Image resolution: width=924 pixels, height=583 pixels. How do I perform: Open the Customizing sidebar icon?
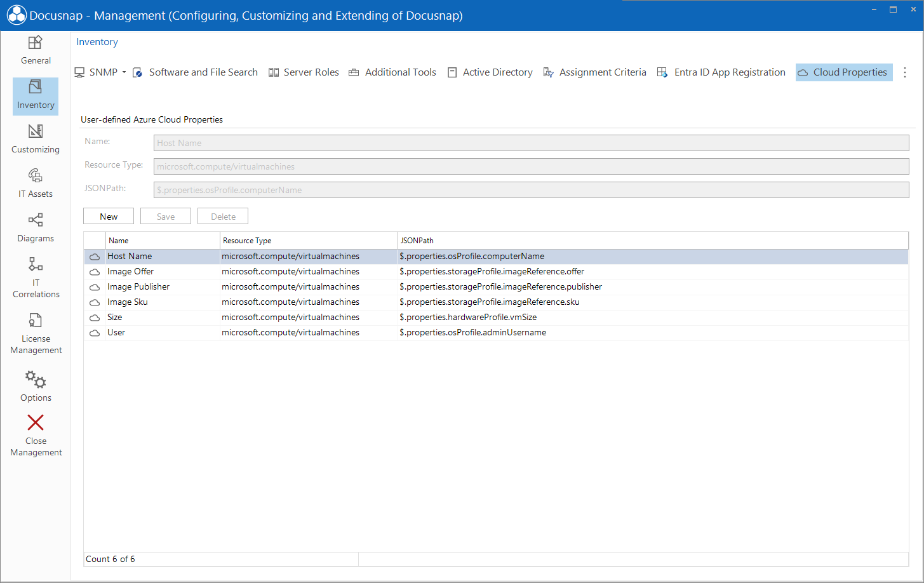(36, 131)
